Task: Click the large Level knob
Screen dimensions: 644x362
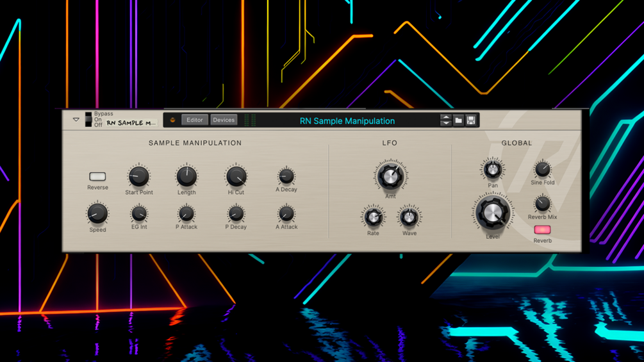Action: click(x=492, y=213)
